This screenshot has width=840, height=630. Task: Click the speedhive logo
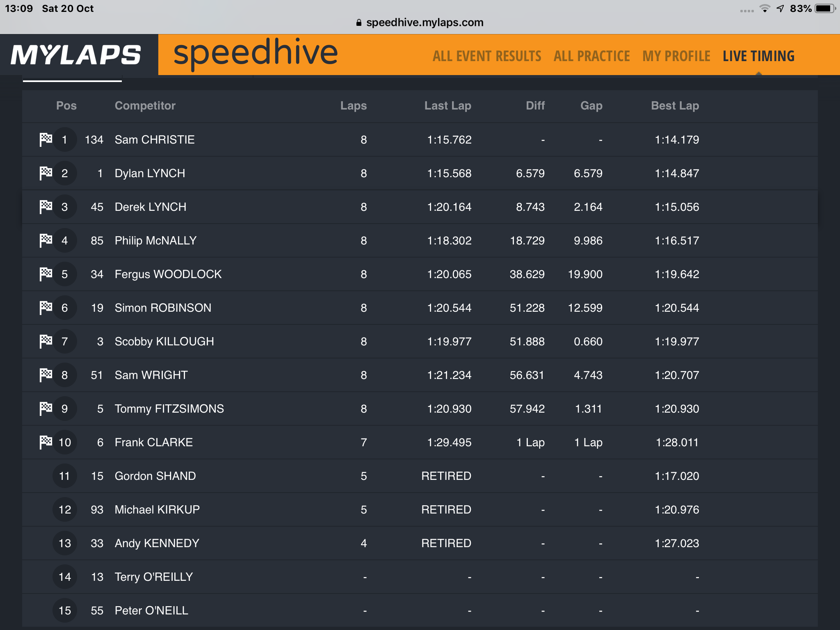coord(256,53)
